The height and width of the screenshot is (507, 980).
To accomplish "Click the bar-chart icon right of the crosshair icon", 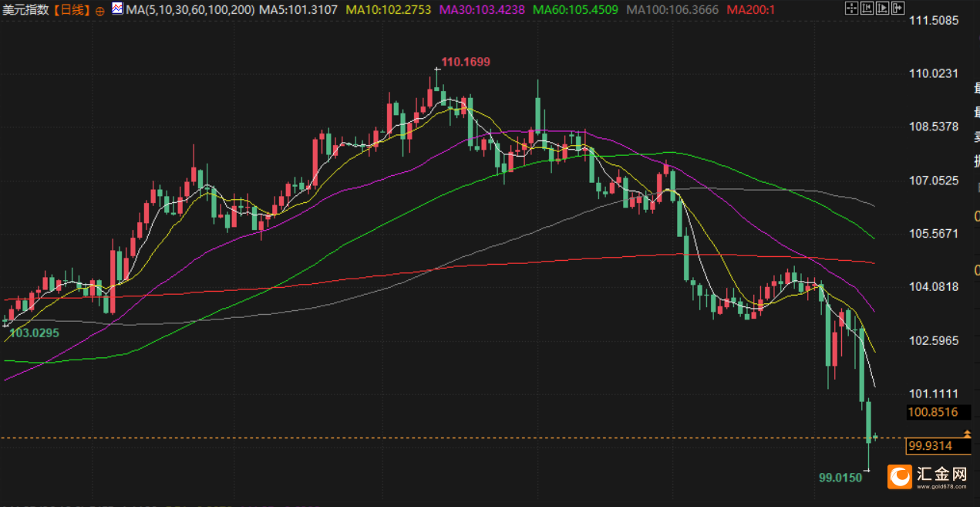I will coord(866,9).
